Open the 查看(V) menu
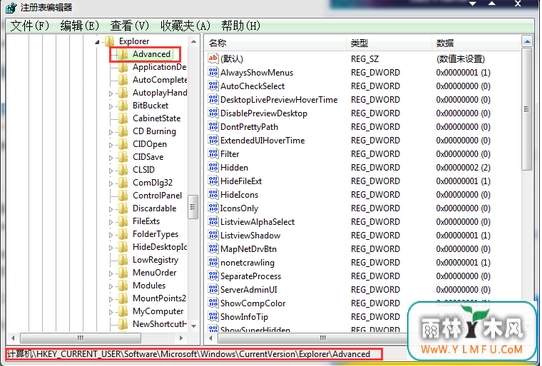Screen dimensions: 542x366 click(130, 26)
